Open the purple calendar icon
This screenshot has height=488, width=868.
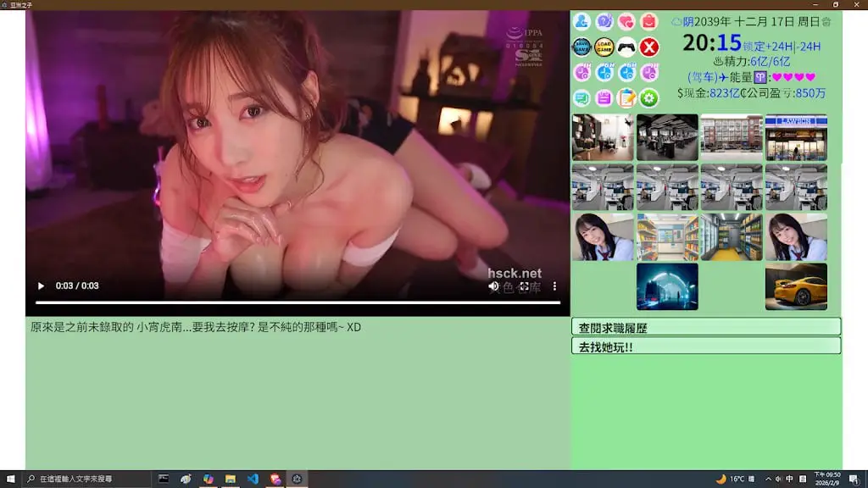tap(604, 98)
